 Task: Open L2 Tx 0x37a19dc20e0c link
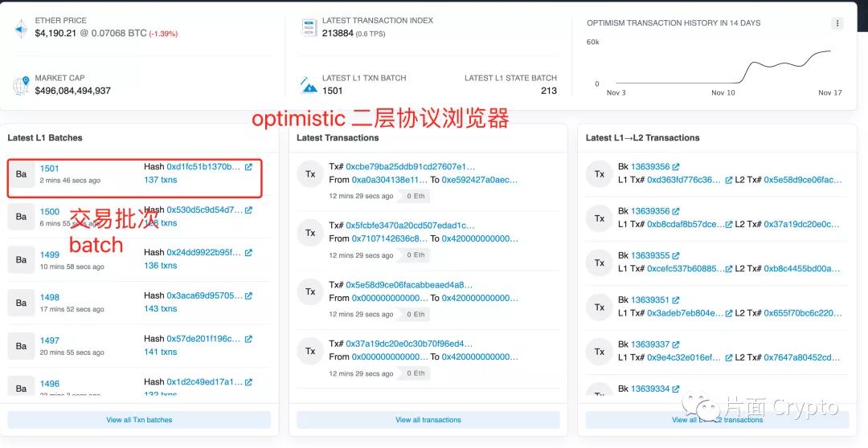(801, 224)
